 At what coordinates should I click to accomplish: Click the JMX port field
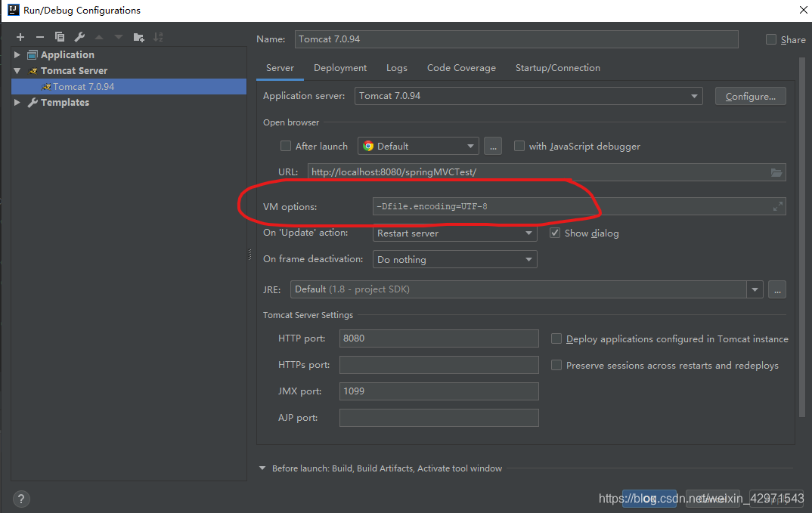tap(439, 391)
